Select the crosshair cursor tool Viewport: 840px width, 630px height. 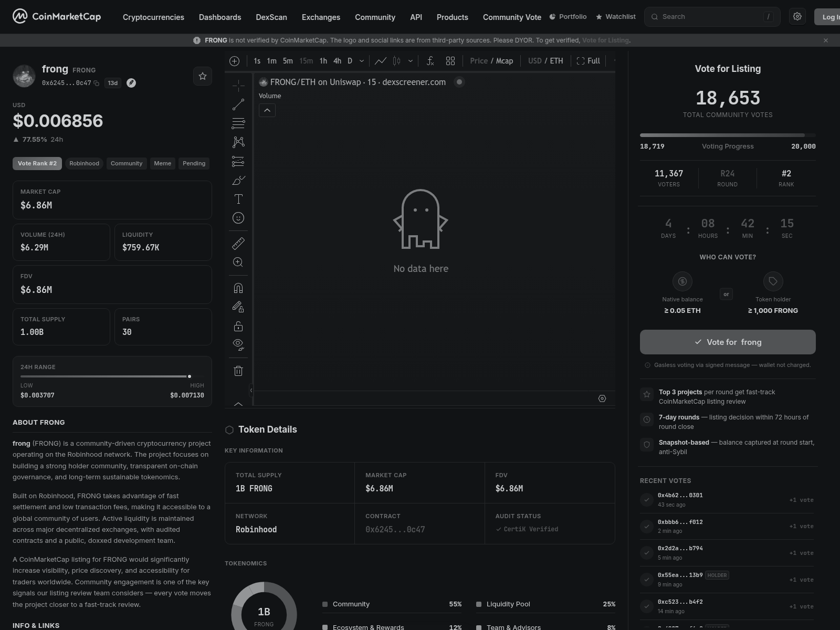pyautogui.click(x=238, y=85)
